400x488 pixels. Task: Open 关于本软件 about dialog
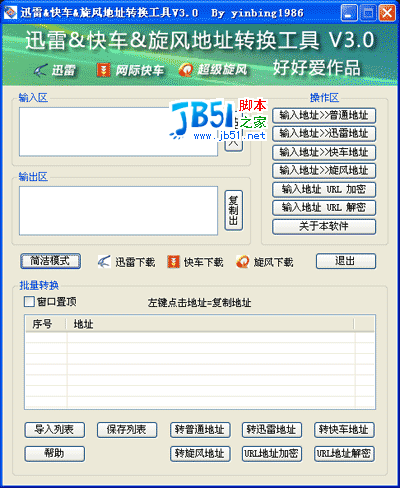point(324,226)
